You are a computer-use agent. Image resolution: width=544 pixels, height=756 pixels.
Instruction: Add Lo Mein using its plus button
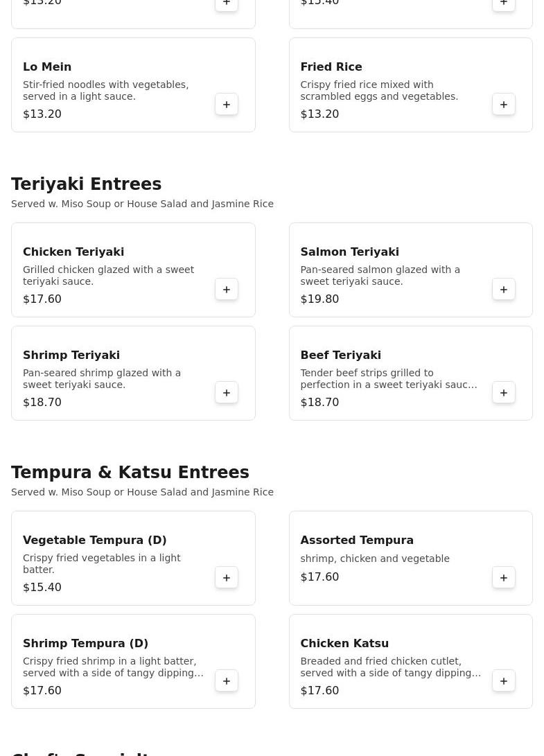(x=227, y=105)
